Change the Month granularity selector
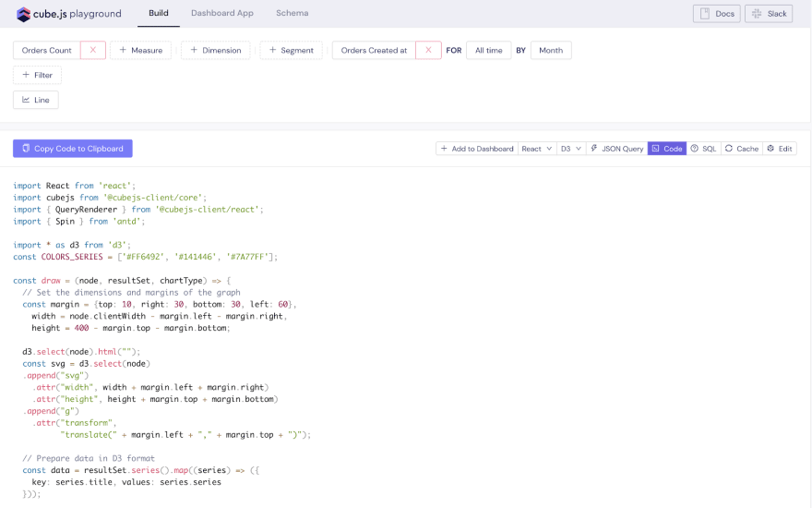 [551, 51]
